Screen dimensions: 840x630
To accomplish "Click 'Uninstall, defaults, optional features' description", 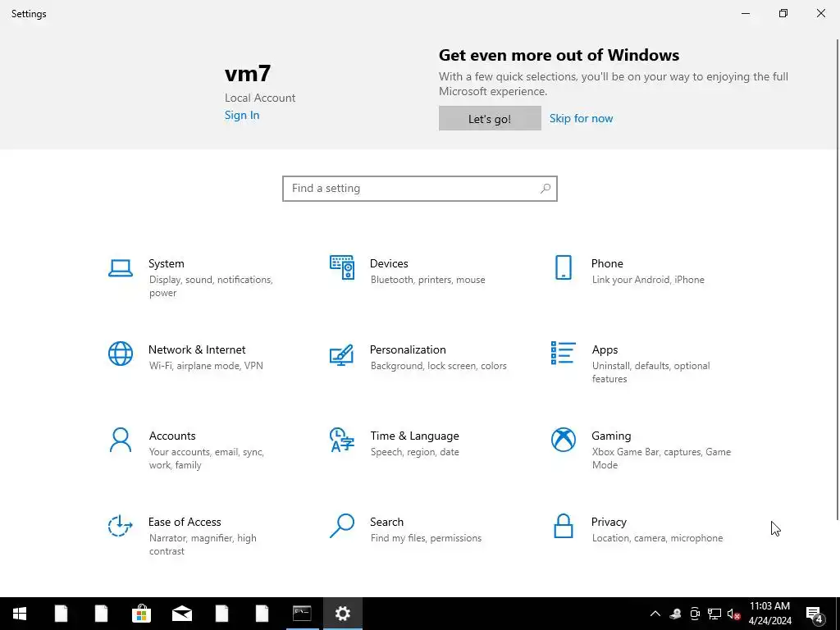I will 651,372.
